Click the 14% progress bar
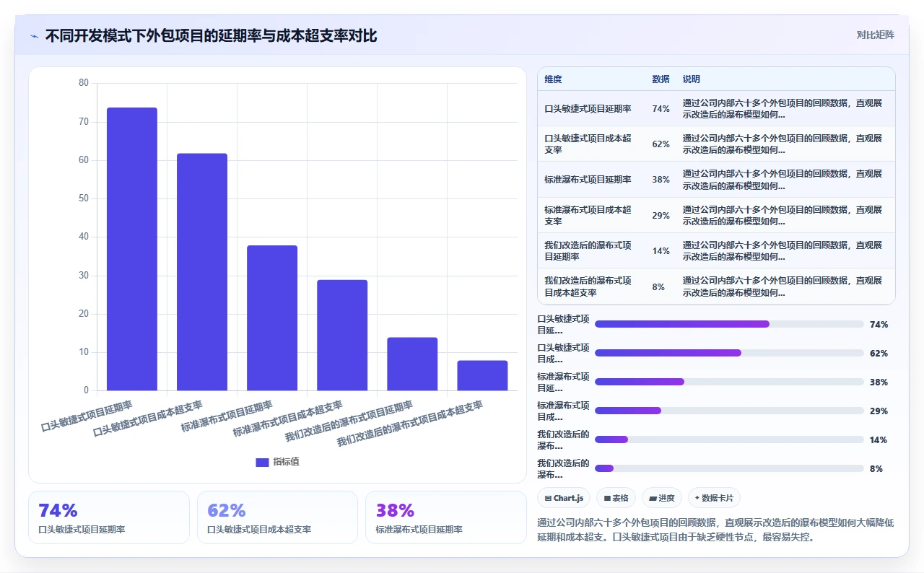 [x=729, y=439]
